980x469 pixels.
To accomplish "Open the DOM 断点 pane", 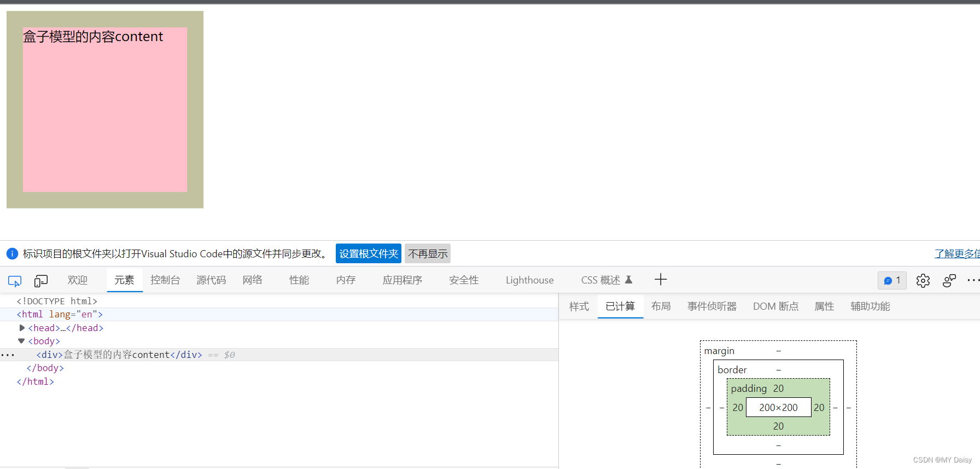I will [775, 306].
